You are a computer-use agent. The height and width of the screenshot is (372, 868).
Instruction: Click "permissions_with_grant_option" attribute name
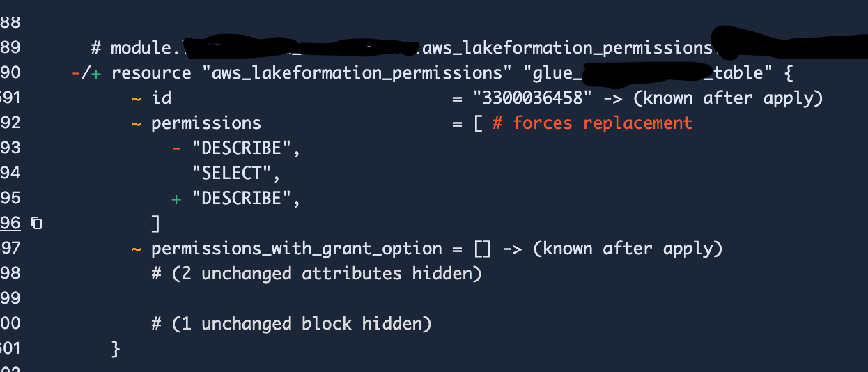[x=296, y=249]
